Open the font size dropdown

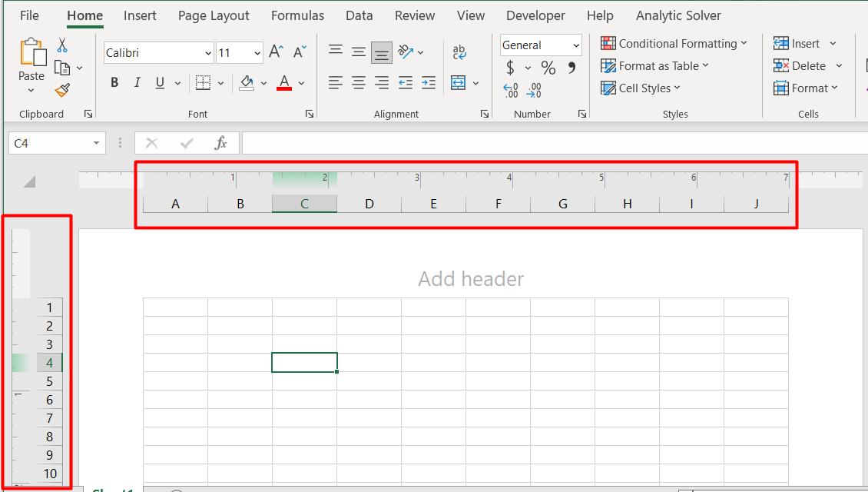(x=257, y=52)
